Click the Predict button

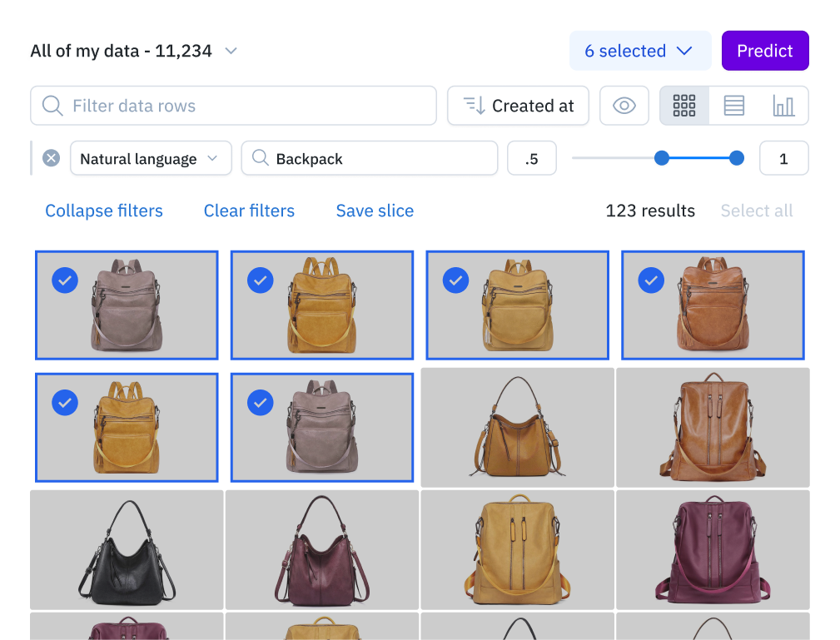coord(764,51)
